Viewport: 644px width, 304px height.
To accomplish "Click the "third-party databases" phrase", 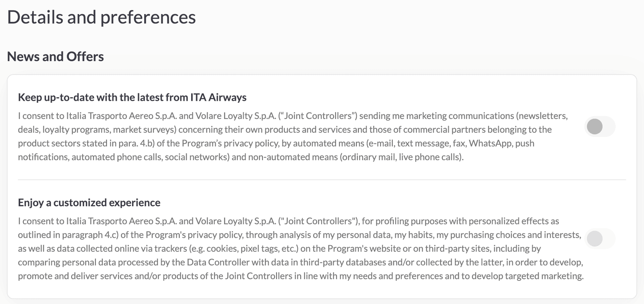I will click(x=342, y=262).
